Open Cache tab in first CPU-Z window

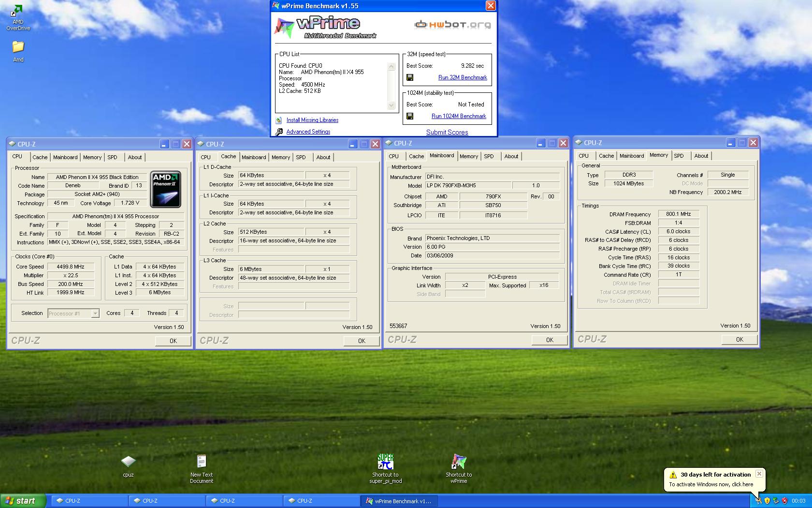point(40,157)
